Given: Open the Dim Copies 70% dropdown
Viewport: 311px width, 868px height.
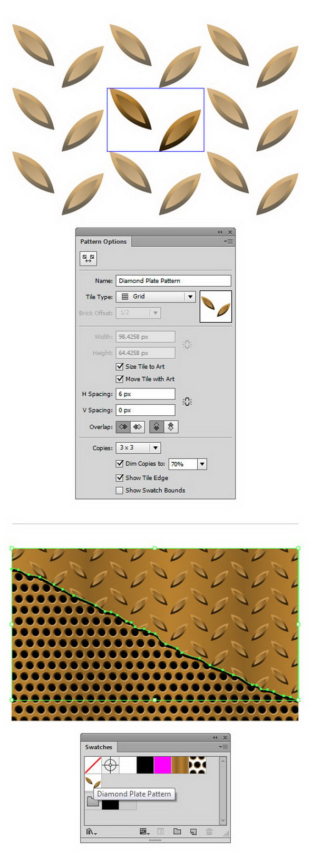Looking at the screenshot, I should tap(187, 464).
